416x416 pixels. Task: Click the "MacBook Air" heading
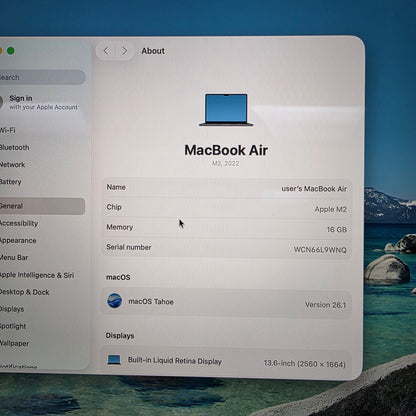click(x=226, y=150)
